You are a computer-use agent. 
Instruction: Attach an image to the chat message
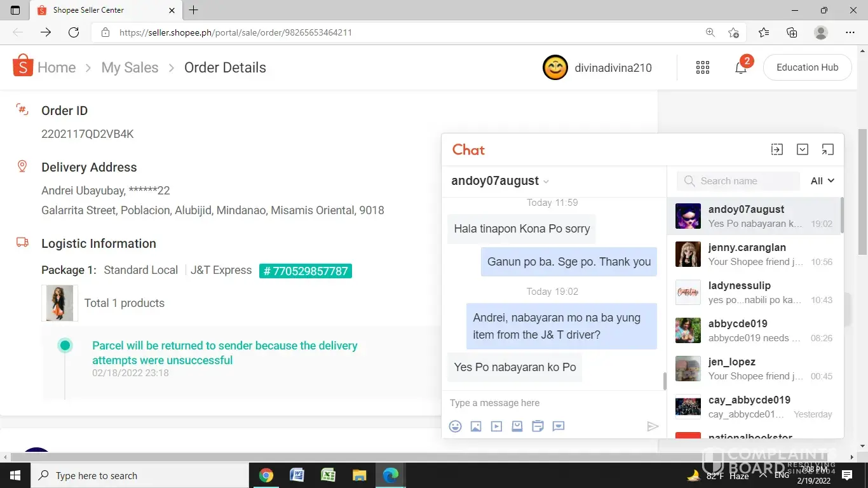[x=476, y=426]
